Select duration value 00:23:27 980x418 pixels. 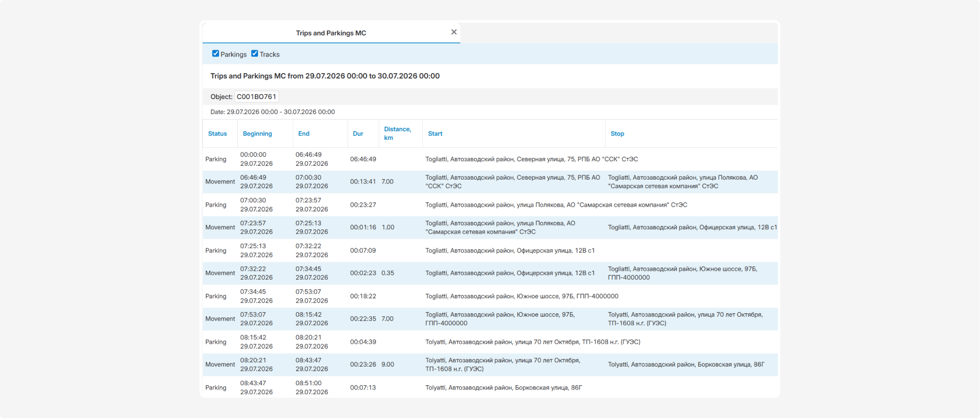[x=363, y=204]
